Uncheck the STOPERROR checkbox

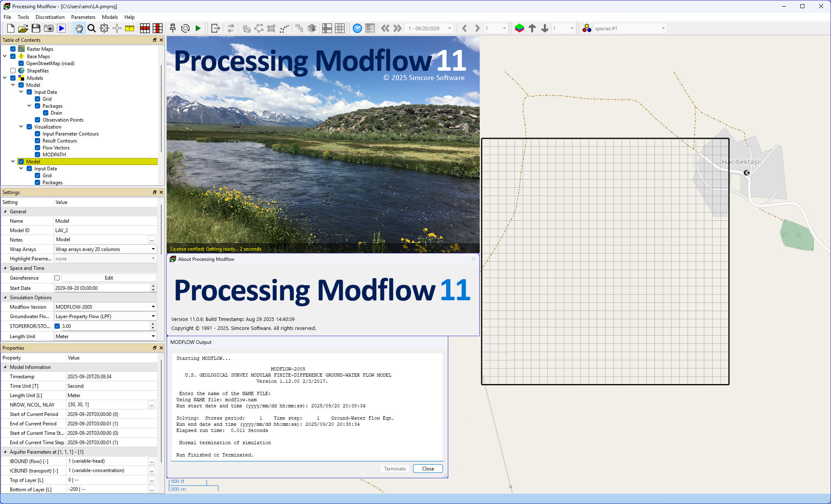coord(57,326)
